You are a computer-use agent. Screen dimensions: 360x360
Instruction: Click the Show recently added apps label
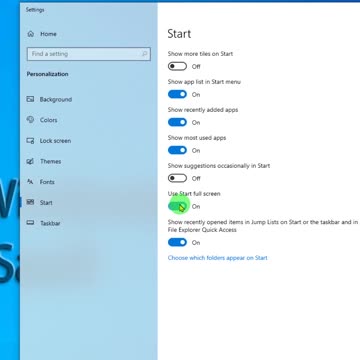click(x=203, y=110)
